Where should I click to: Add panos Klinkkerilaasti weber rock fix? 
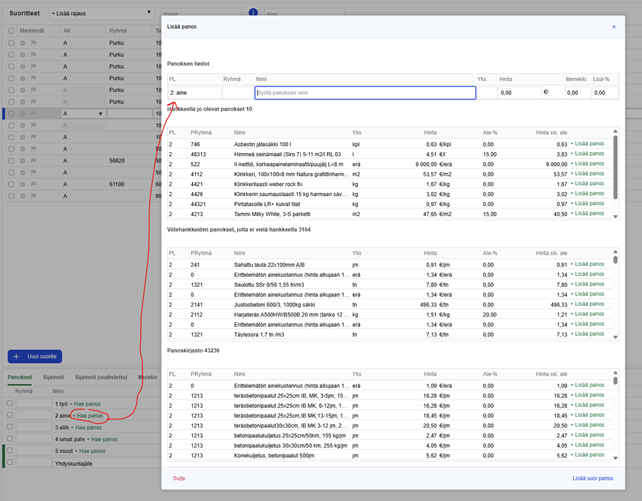click(588, 183)
